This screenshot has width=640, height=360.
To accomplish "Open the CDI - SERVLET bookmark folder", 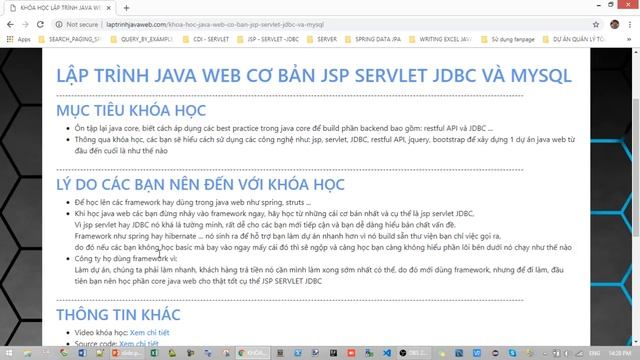I will (206, 39).
